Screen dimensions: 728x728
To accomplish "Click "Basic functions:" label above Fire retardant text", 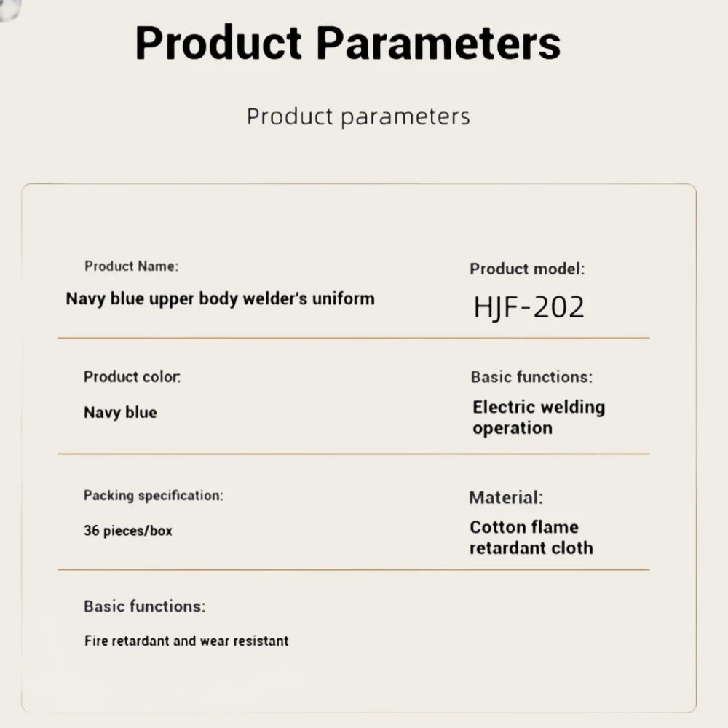I will tap(144, 606).
